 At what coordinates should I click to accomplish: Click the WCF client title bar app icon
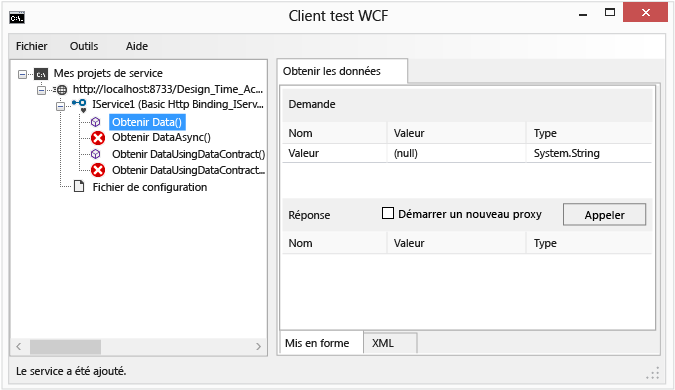[x=17, y=18]
